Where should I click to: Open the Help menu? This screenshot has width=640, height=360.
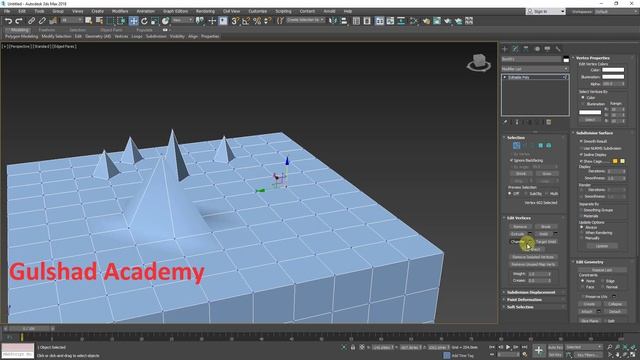point(348,11)
